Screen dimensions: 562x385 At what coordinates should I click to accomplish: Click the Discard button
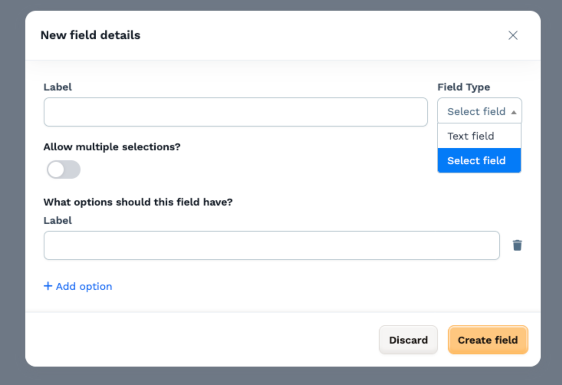[408, 340]
